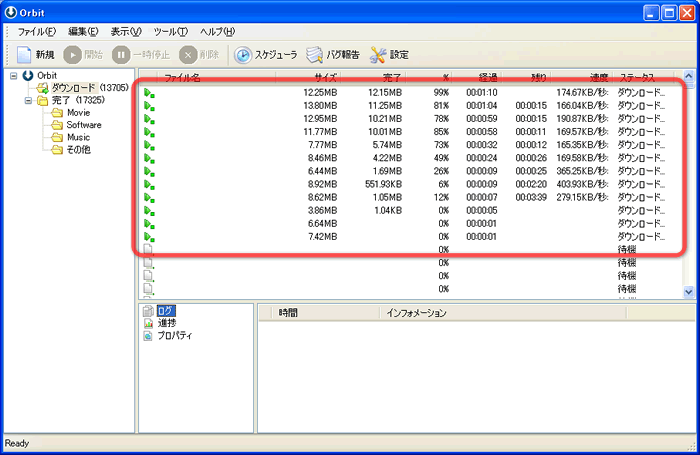Collapse the Orbit root tree node

[14, 75]
